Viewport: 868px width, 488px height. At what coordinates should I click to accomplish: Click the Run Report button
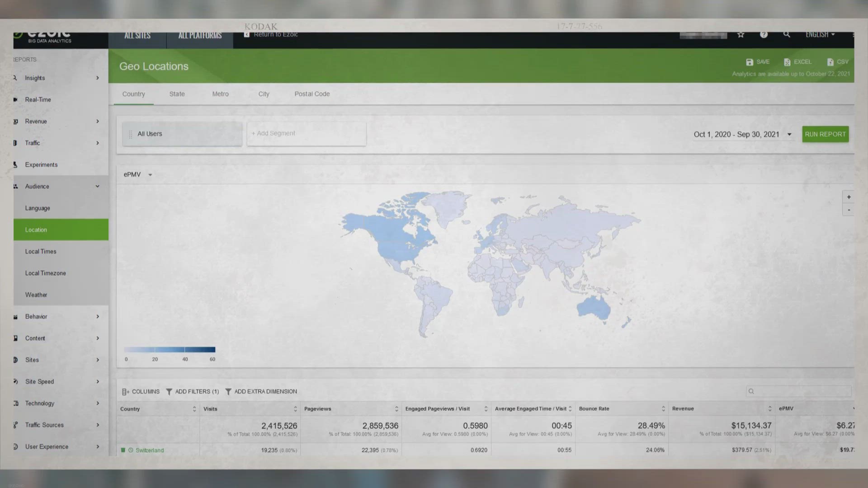825,133
